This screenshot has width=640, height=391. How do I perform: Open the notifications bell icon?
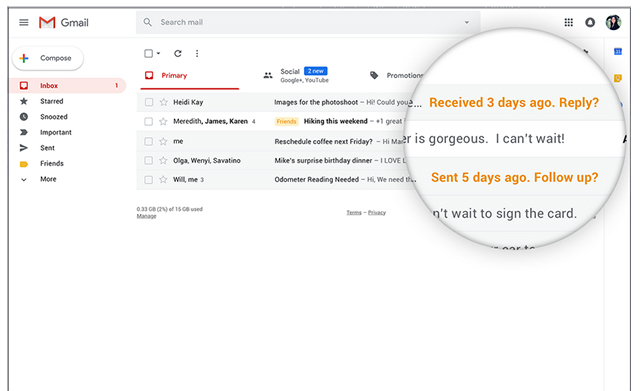[x=590, y=22]
